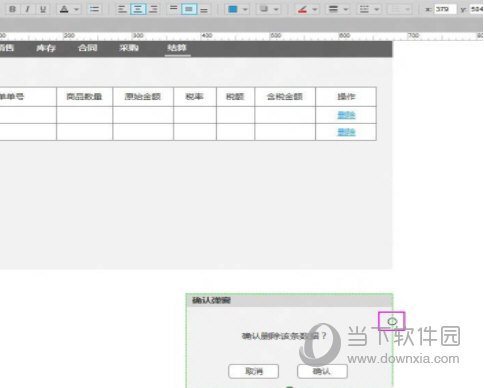Open the font color dropdown arrow
The height and width of the screenshot is (388, 484).
(x=76, y=9)
